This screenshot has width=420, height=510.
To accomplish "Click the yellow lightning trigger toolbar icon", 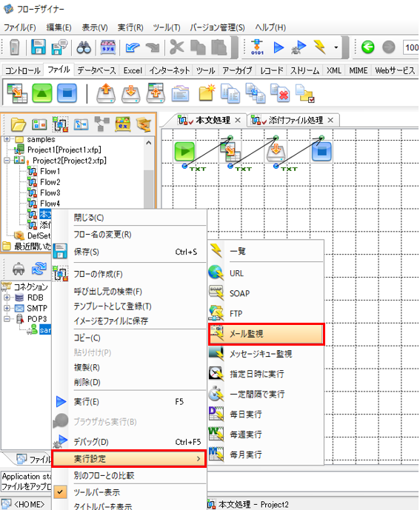I will click(x=320, y=47).
